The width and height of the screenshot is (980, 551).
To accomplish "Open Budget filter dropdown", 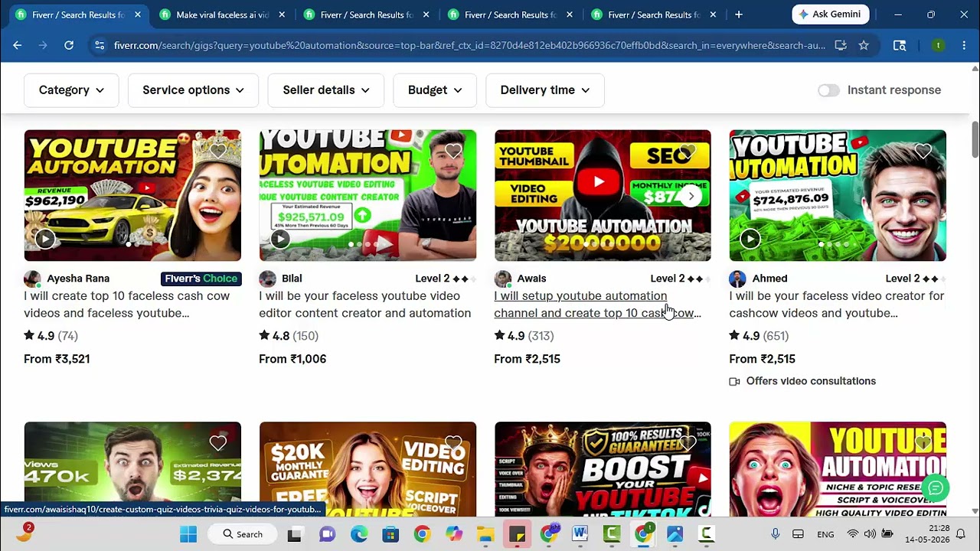I will (435, 90).
